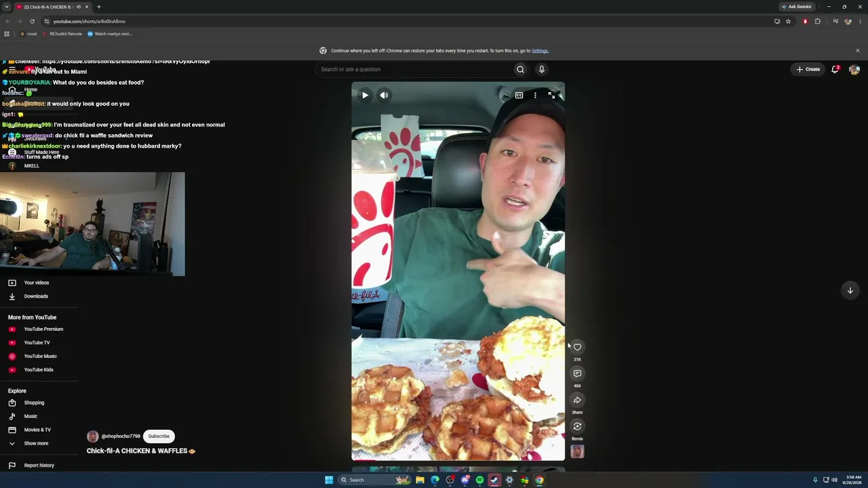Image resolution: width=868 pixels, height=488 pixels.
Task: Play the Chick-fil-A Shorts video
Action: (365, 96)
